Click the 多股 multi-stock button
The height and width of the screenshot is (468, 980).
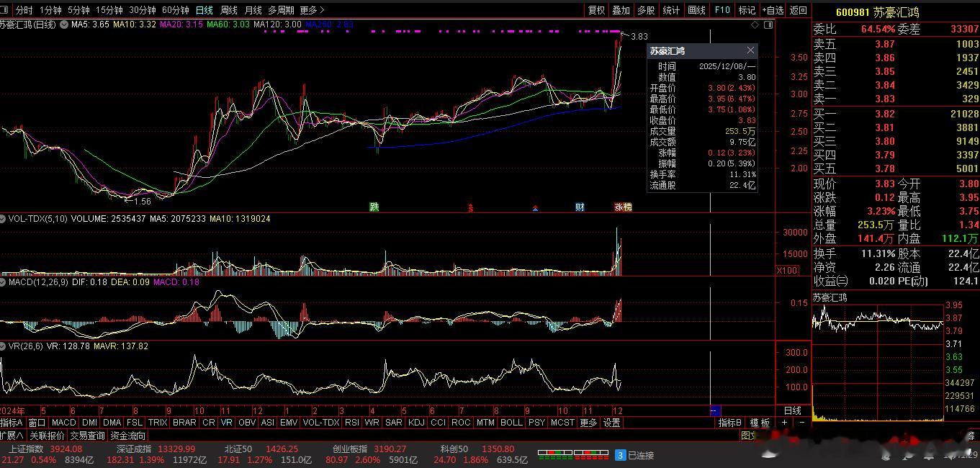tap(646, 10)
